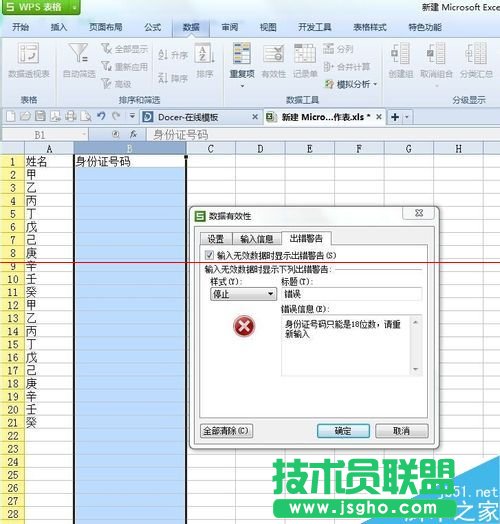Screen dimensions: 500x524
Task: Switch to the 开始 ribbon tab
Action: pyautogui.click(x=20, y=27)
